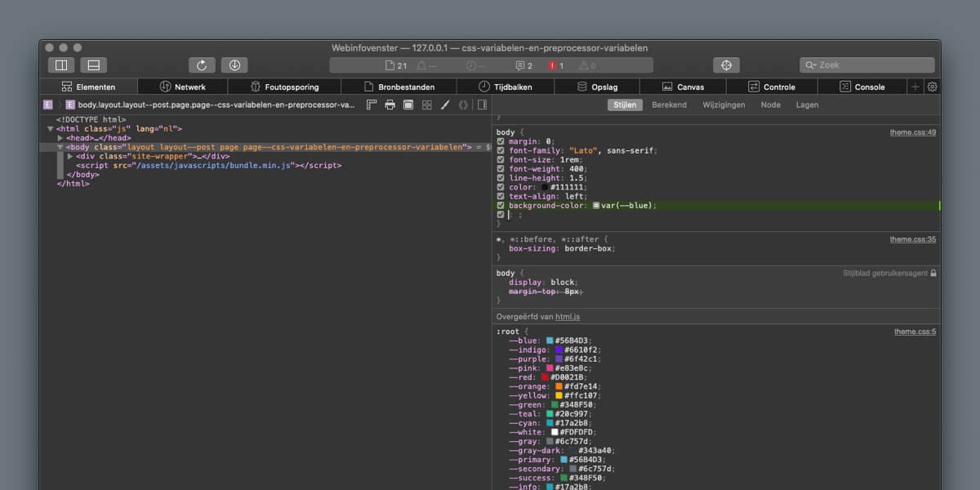Click the grid overlay icon in the DOM toolbar
The image size is (980, 490).
tap(426, 105)
